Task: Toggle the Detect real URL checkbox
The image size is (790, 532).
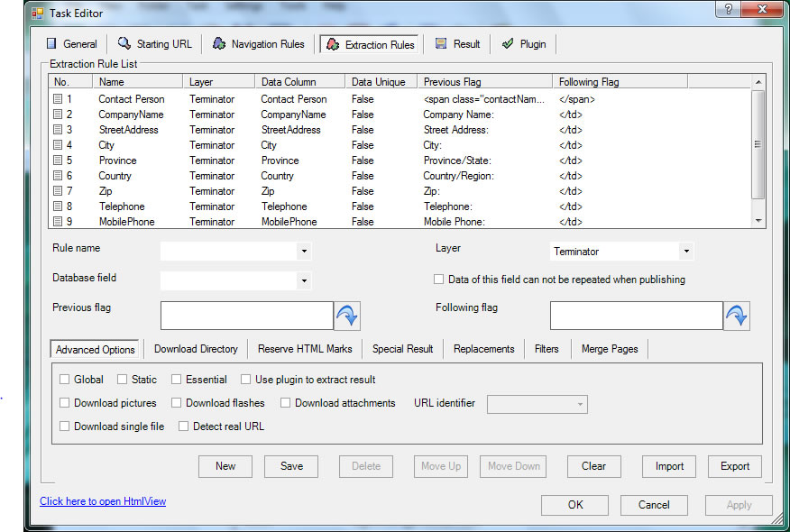Action: (183, 427)
